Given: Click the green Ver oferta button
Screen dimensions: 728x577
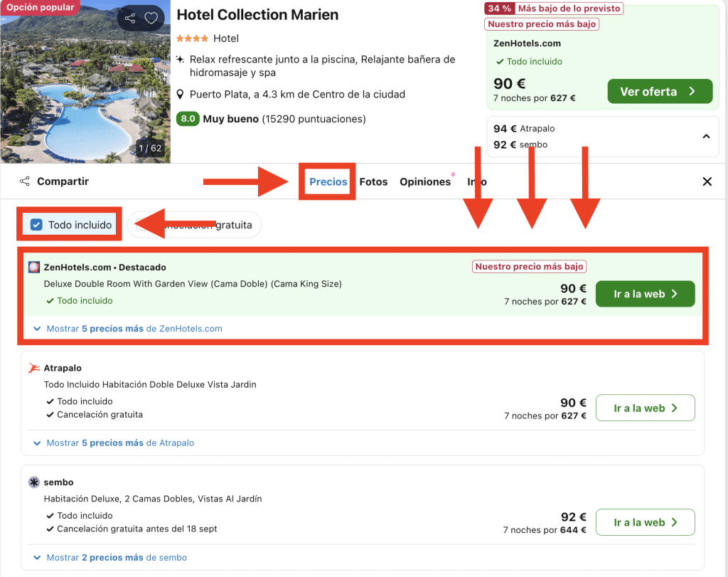Looking at the screenshot, I should click(659, 92).
